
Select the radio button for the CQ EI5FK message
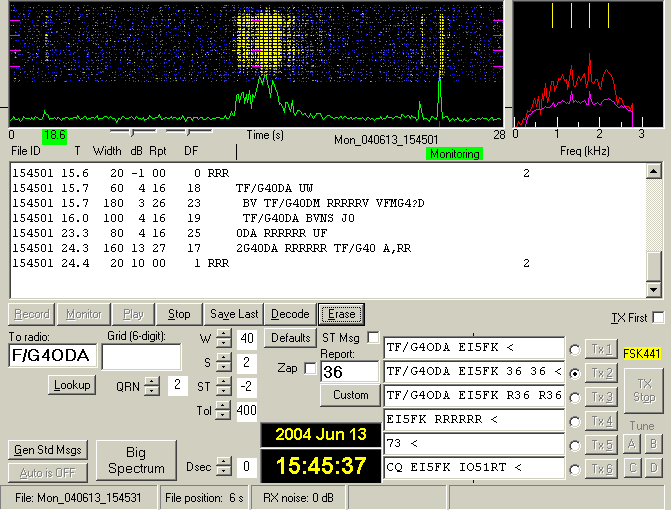click(x=574, y=469)
